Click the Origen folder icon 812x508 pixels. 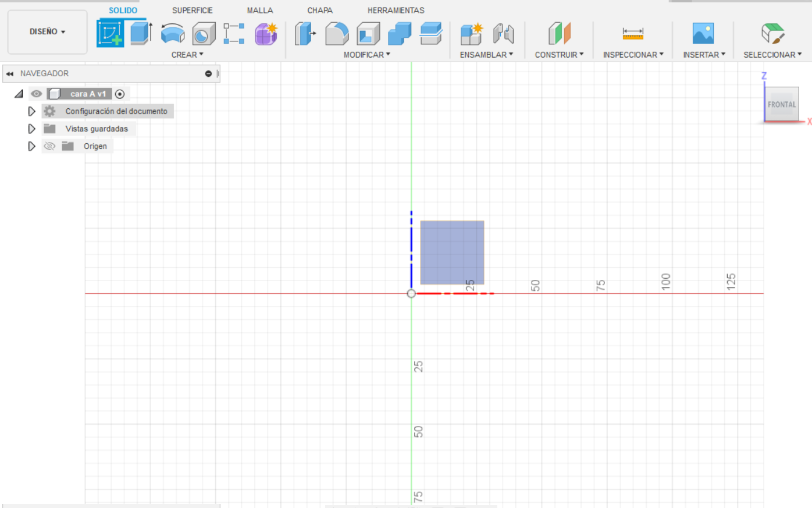pyautogui.click(x=68, y=146)
